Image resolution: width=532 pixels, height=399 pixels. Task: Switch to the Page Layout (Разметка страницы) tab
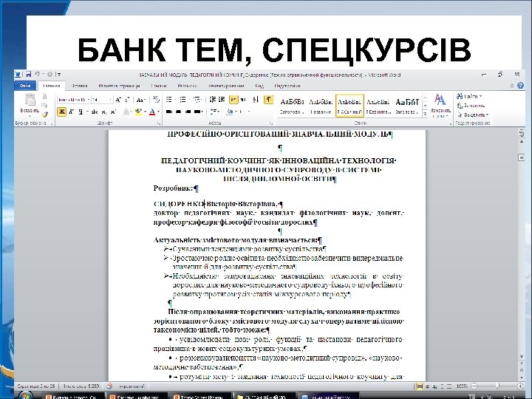point(119,86)
